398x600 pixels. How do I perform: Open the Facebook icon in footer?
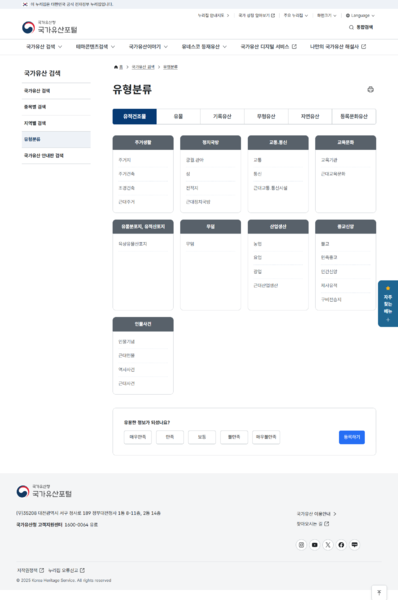(341, 545)
